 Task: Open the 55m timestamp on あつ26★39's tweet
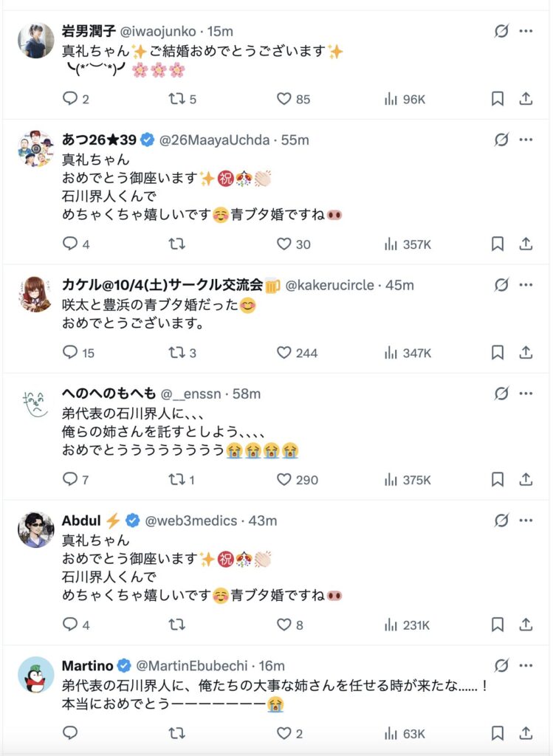click(300, 140)
